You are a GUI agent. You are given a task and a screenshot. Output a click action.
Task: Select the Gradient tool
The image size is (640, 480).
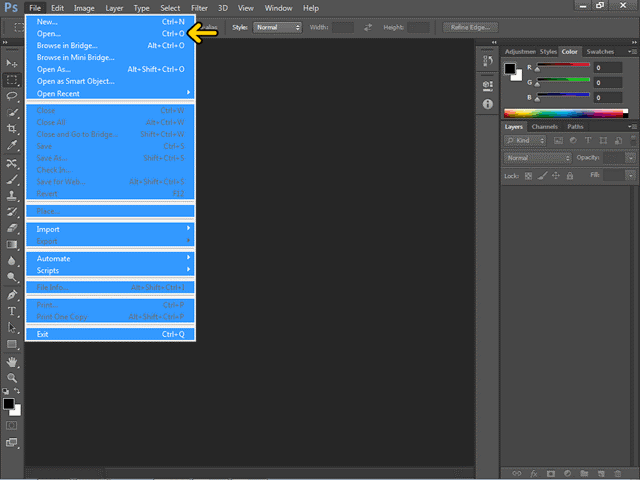coord(12,245)
